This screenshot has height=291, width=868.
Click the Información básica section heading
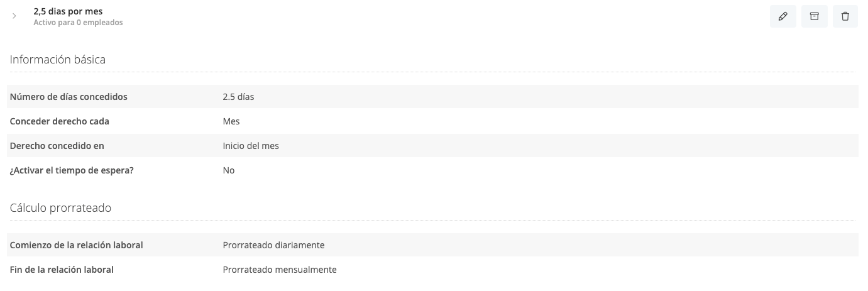[x=58, y=60]
